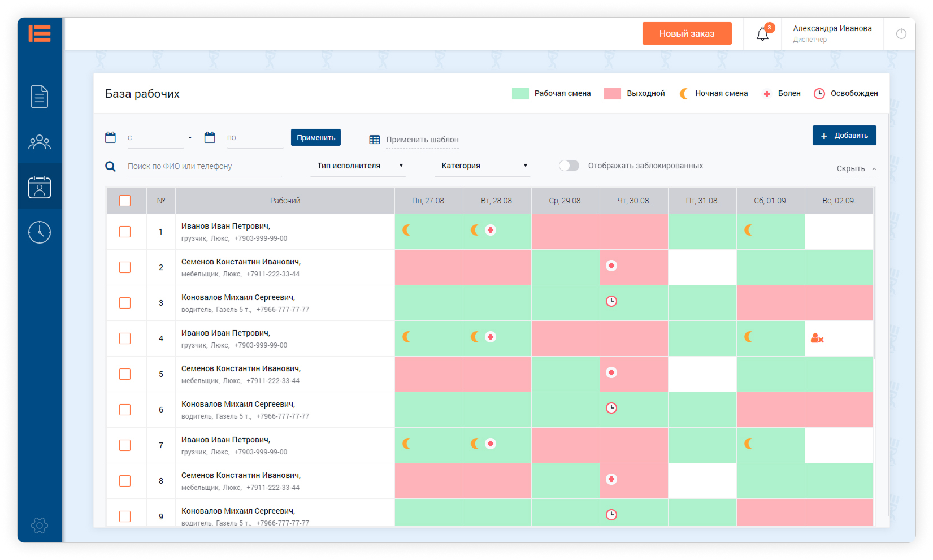Click the search by name or phone field
The image size is (933, 560).
click(203, 166)
